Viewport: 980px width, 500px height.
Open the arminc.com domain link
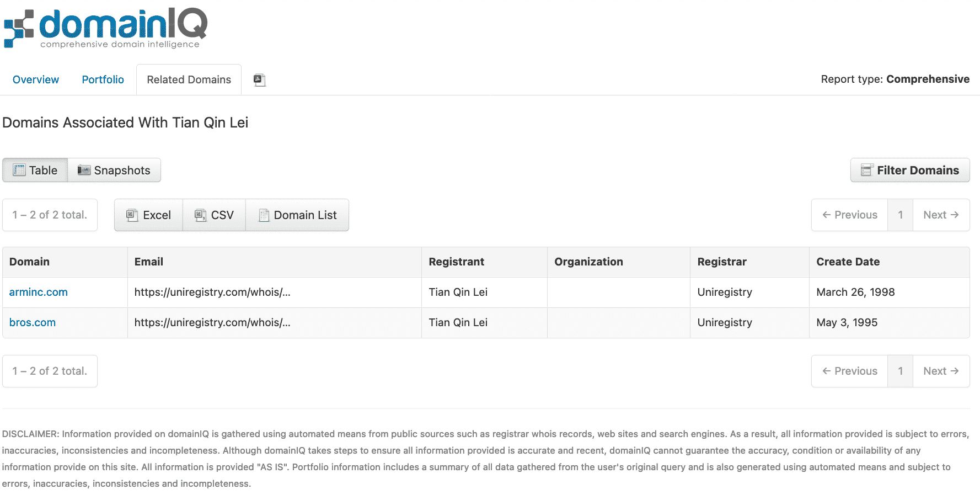pyautogui.click(x=39, y=292)
